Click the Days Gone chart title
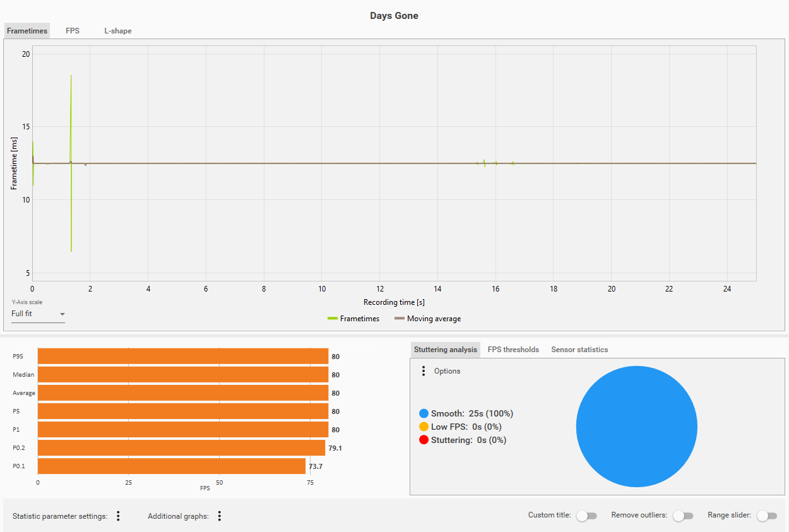The height and width of the screenshot is (532, 789). point(394,16)
